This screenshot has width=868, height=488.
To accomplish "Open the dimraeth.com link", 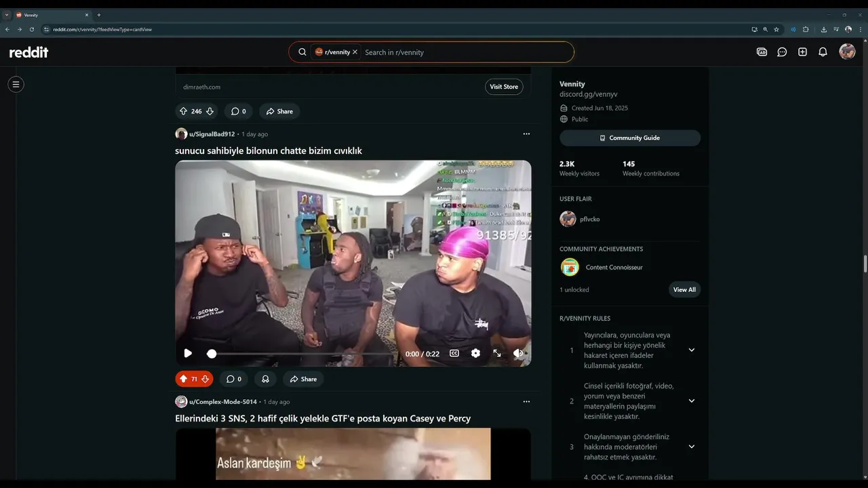I will pos(201,87).
